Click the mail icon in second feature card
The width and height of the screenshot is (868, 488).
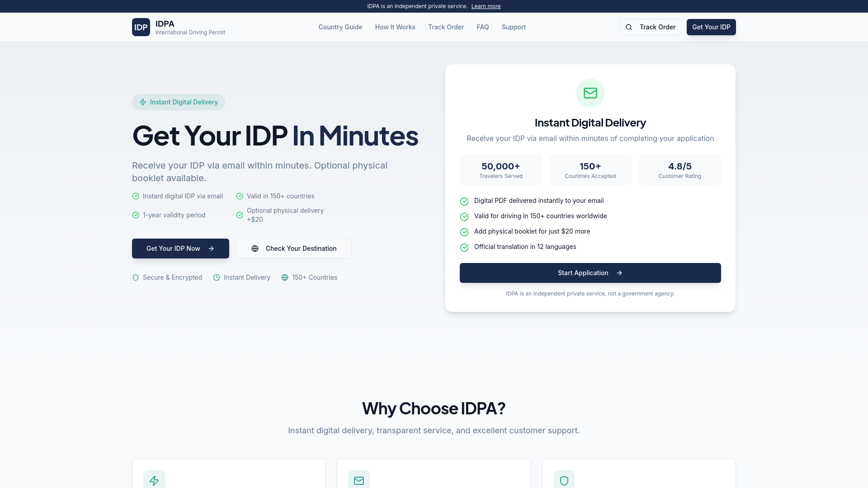pos(359,480)
